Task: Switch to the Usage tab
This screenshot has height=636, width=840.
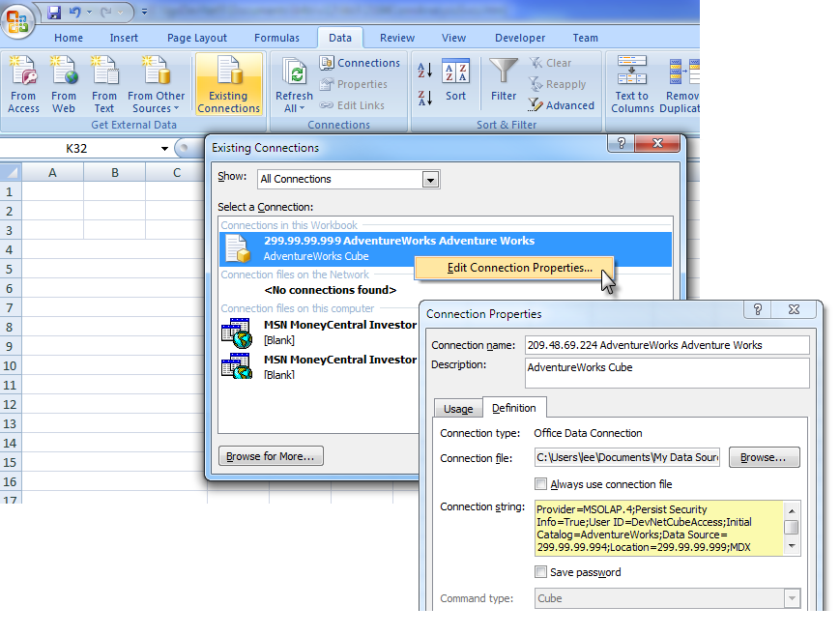Action: 458,409
